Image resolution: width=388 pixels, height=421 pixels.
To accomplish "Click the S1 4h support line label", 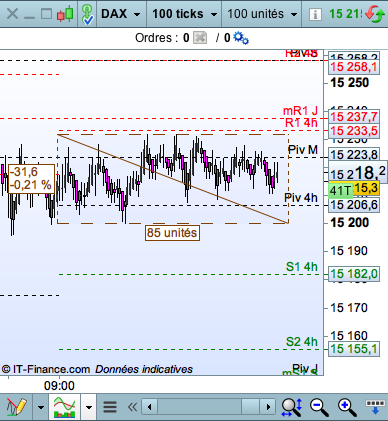I will click(x=302, y=267).
